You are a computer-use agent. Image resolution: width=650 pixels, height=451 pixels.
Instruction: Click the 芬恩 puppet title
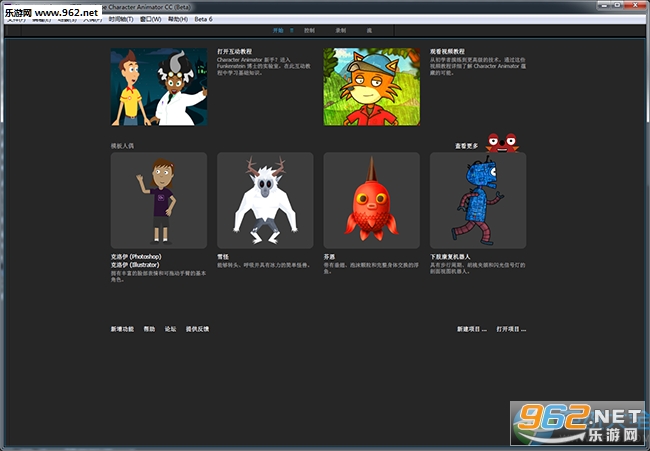point(329,257)
